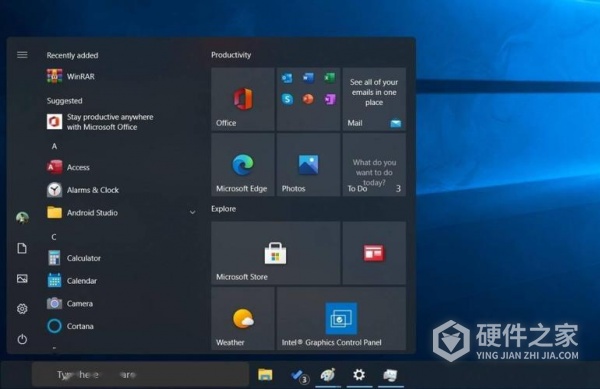
Task: Jump to letter A section header
Action: (x=54, y=146)
